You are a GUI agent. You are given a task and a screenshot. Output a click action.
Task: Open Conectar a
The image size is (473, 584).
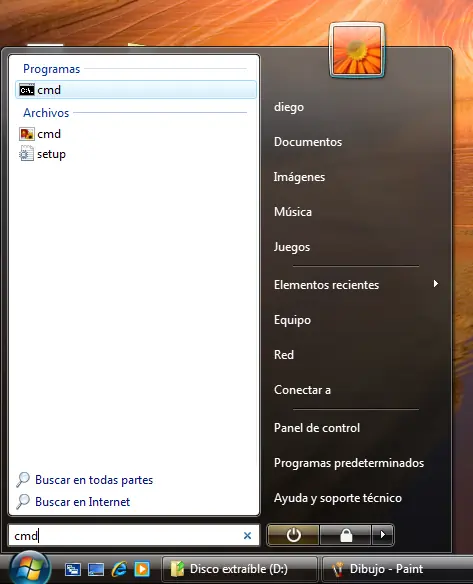click(x=302, y=390)
